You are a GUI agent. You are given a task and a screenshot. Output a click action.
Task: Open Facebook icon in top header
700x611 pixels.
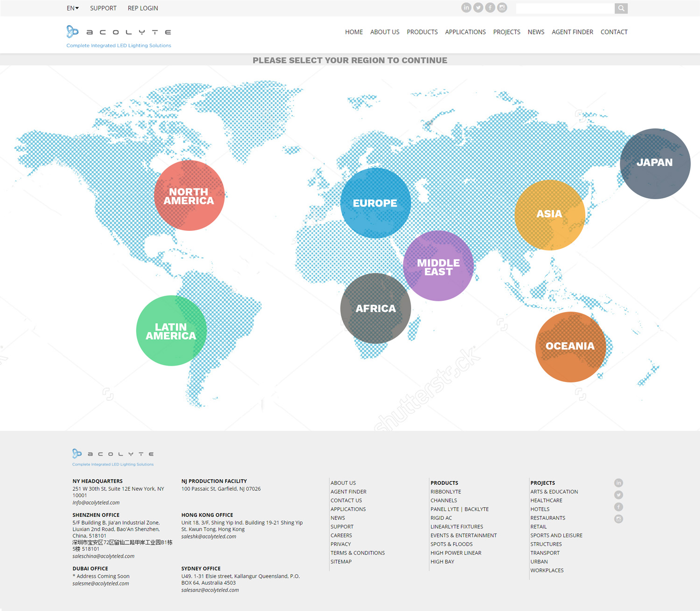point(490,7)
